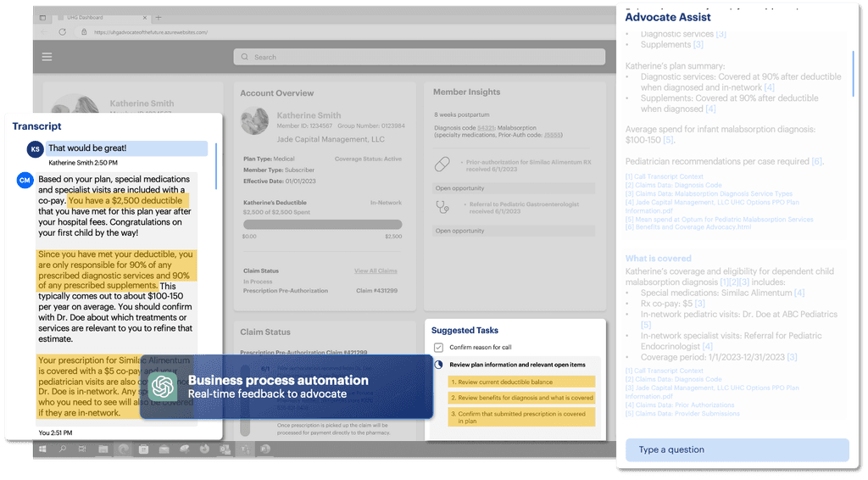Image resolution: width=868 pixels, height=480 pixels.
Task: Open a new browser tab with plus
Action: (159, 17)
